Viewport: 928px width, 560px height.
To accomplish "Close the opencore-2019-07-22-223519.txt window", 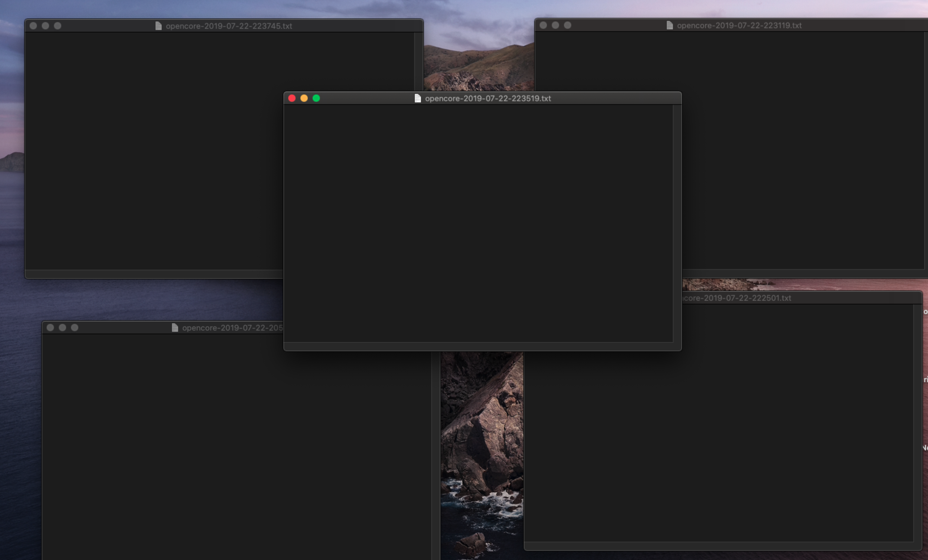I will point(292,98).
